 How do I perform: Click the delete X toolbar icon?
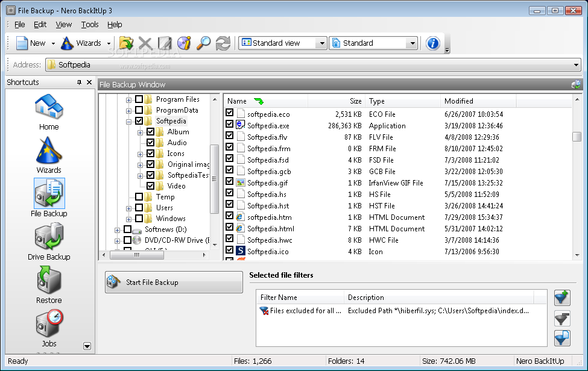point(145,43)
